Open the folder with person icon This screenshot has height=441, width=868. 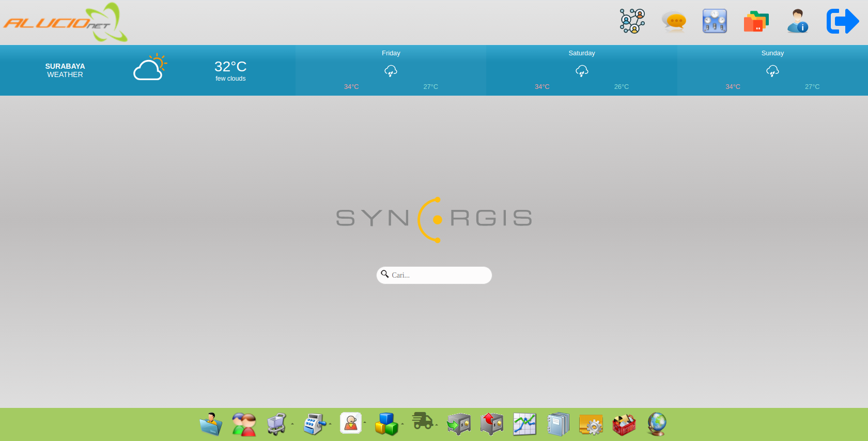(211, 424)
